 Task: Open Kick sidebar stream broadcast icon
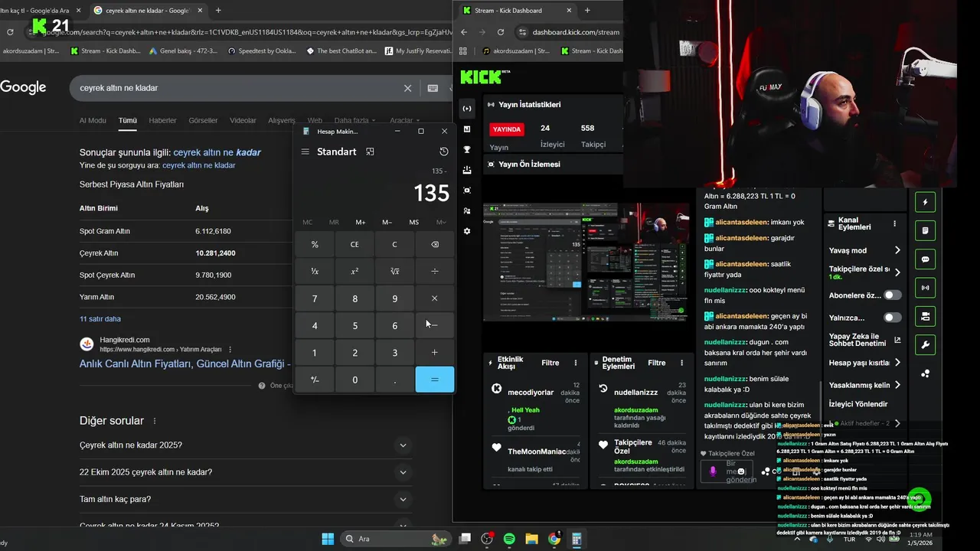[x=467, y=109]
